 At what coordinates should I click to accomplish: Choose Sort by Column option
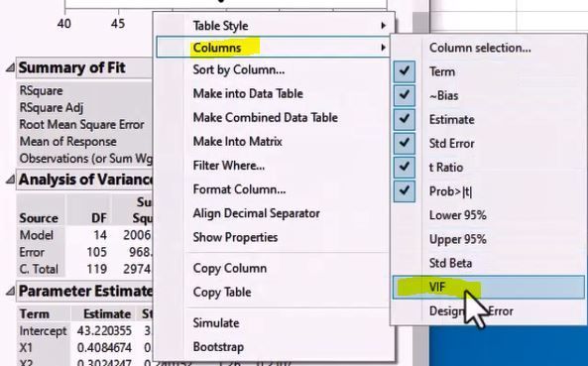(239, 69)
